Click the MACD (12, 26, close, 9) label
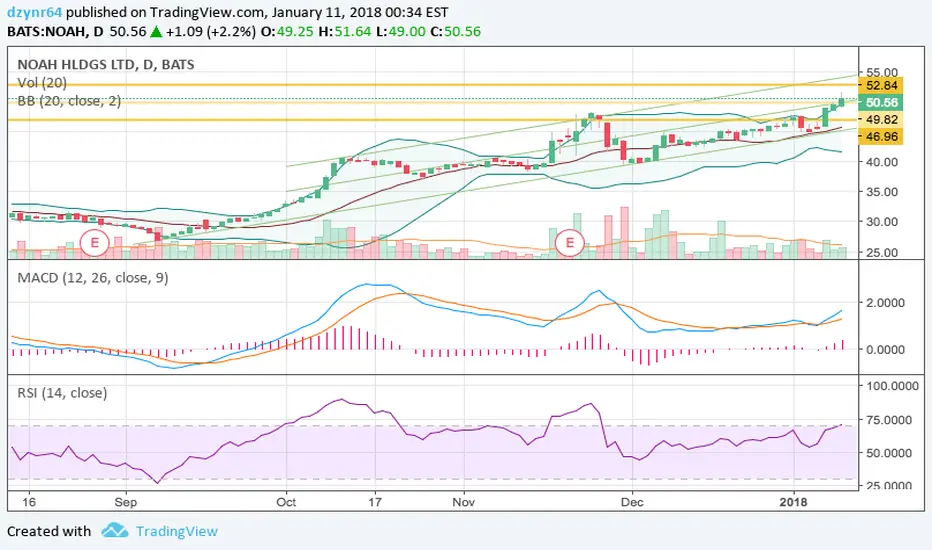 click(x=93, y=278)
